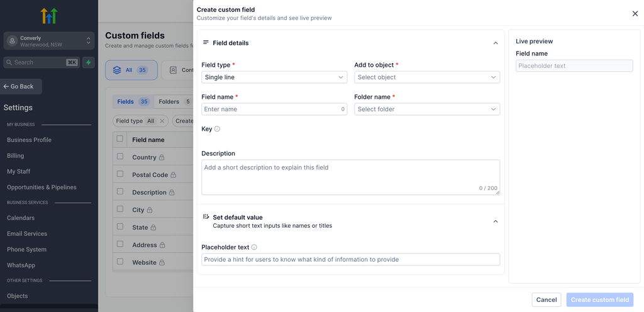
Task: Click the lock icon next to Postal Code
Action: (174, 175)
